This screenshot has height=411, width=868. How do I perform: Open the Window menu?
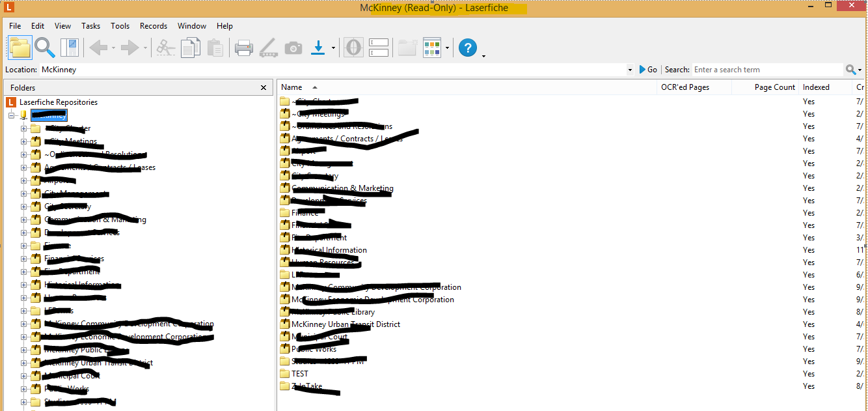[x=192, y=26]
